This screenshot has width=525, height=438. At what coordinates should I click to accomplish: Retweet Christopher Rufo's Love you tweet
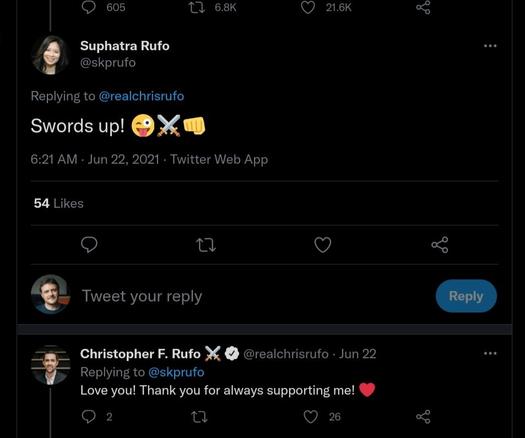tap(199, 417)
